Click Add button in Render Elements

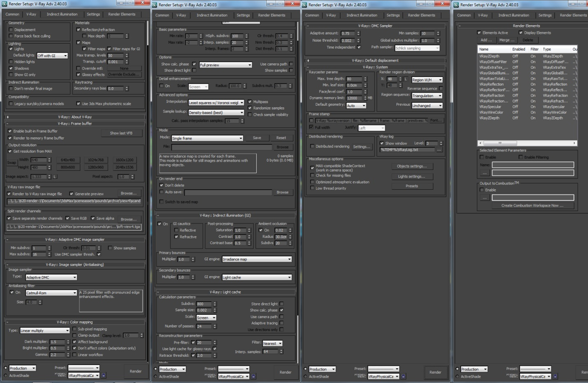(486, 40)
